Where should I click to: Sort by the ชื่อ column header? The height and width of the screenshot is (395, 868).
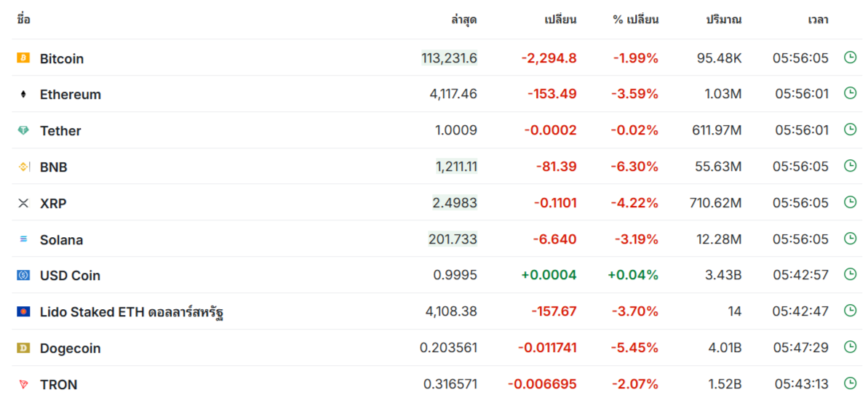click(x=23, y=20)
